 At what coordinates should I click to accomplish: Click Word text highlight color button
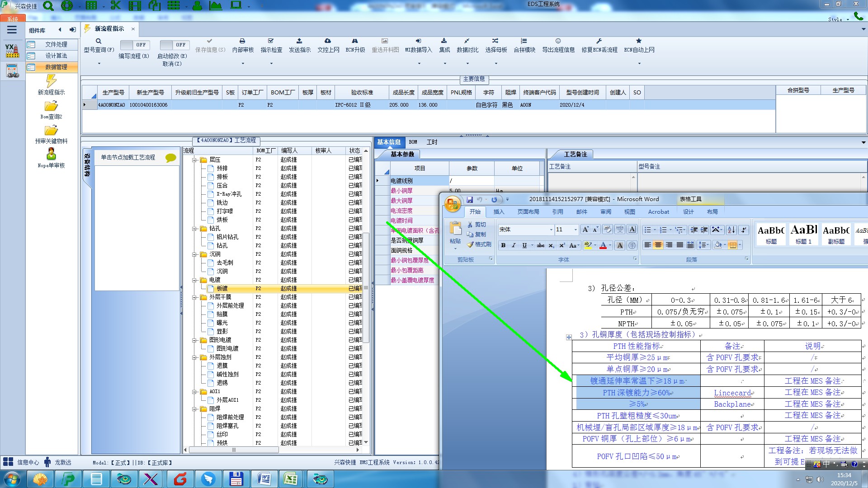pos(587,245)
